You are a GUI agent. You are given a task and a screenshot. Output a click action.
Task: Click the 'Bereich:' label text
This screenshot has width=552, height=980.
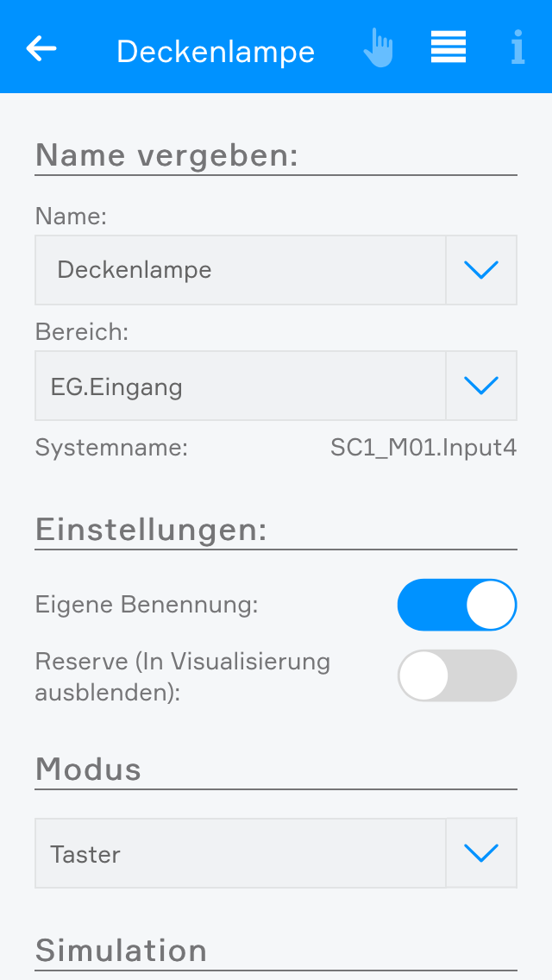(x=81, y=332)
